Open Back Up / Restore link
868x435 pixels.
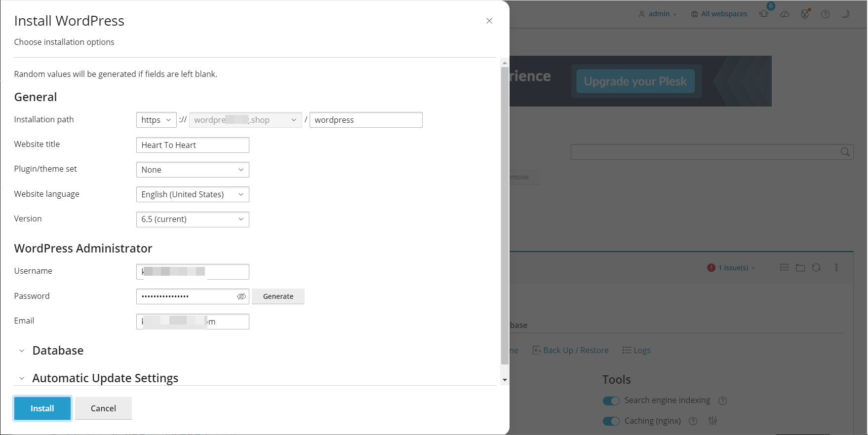click(x=571, y=350)
